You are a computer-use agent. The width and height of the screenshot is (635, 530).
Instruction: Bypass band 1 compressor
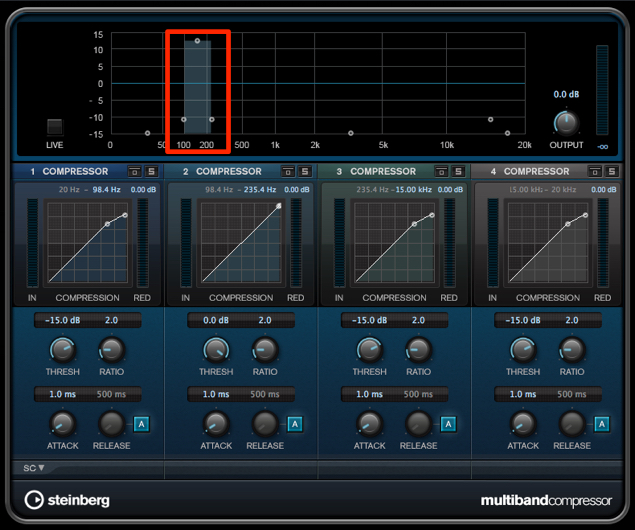click(x=134, y=172)
